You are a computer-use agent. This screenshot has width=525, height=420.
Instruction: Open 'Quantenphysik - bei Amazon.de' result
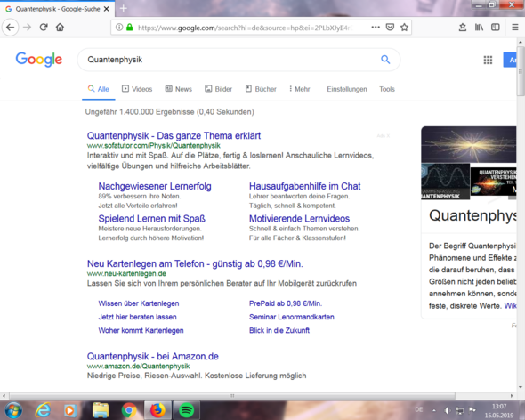click(153, 356)
